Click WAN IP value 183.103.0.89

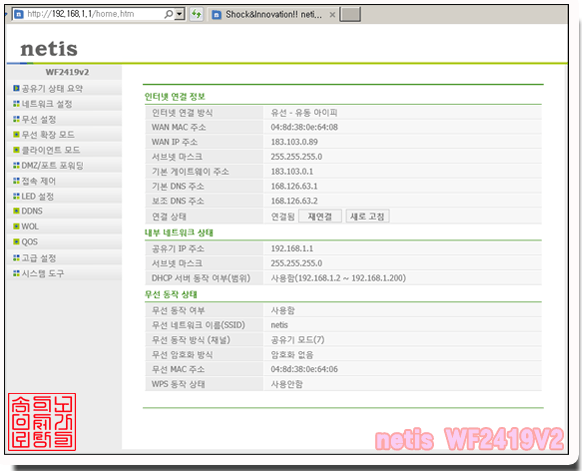[294, 142]
